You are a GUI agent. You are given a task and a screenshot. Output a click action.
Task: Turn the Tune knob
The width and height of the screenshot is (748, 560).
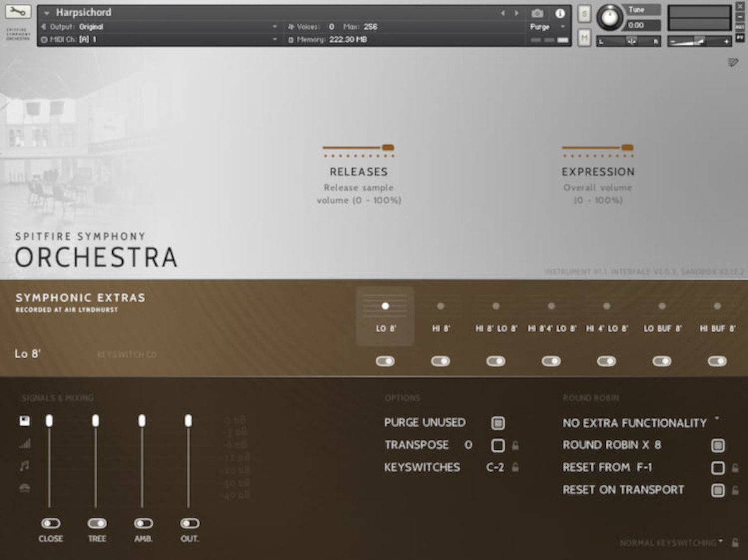point(610,17)
